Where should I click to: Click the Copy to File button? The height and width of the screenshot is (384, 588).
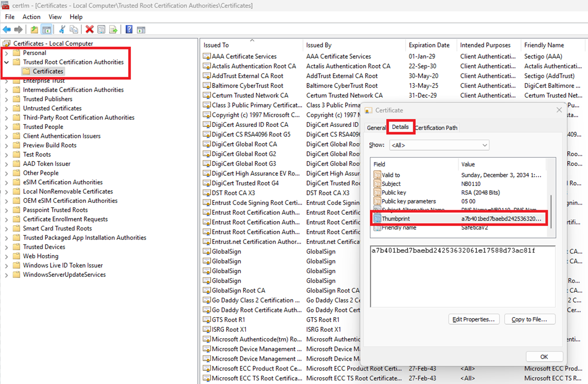point(529,319)
